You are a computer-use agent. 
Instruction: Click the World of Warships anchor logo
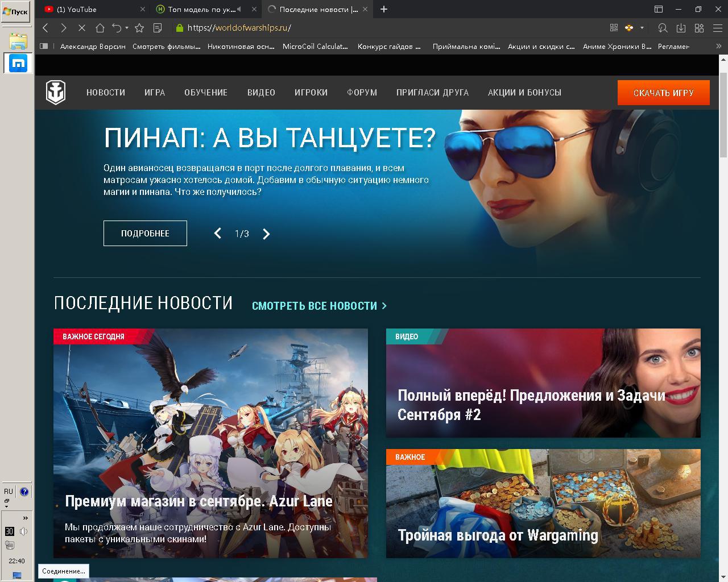tap(56, 92)
